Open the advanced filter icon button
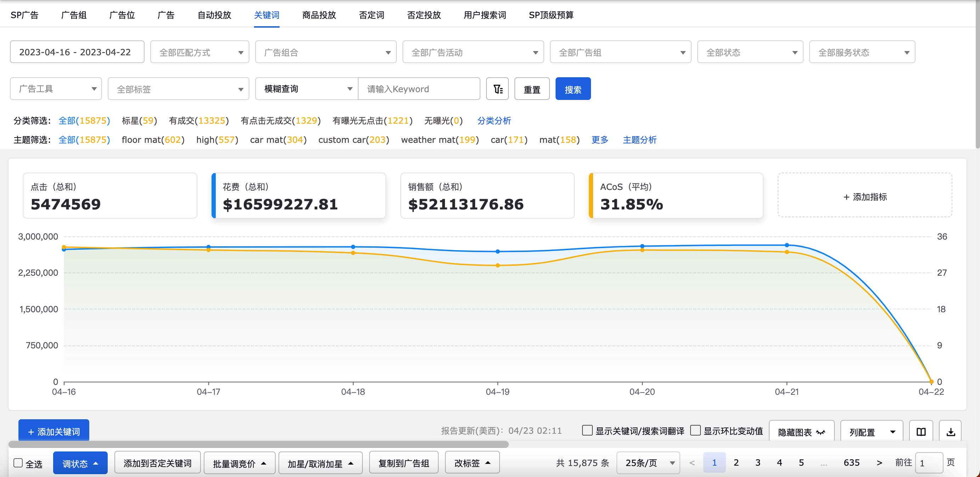Screen dimensions: 980x477 [x=497, y=89]
